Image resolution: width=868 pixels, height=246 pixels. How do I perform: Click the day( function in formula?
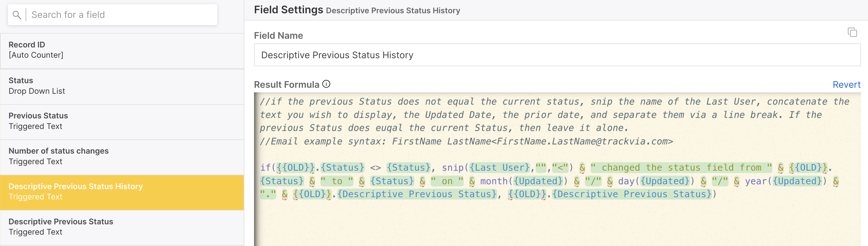pyautogui.click(x=629, y=181)
